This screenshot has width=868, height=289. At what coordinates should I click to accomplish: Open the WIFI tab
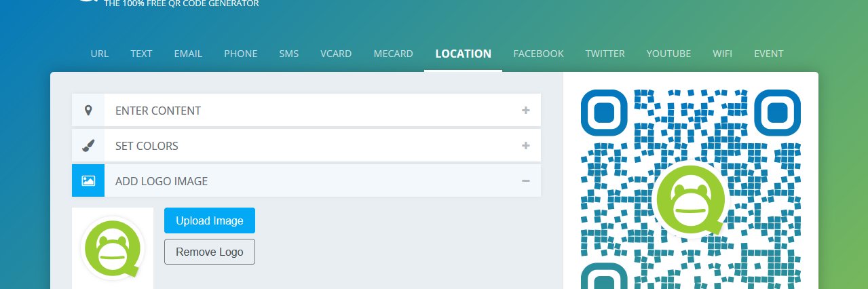pos(722,54)
